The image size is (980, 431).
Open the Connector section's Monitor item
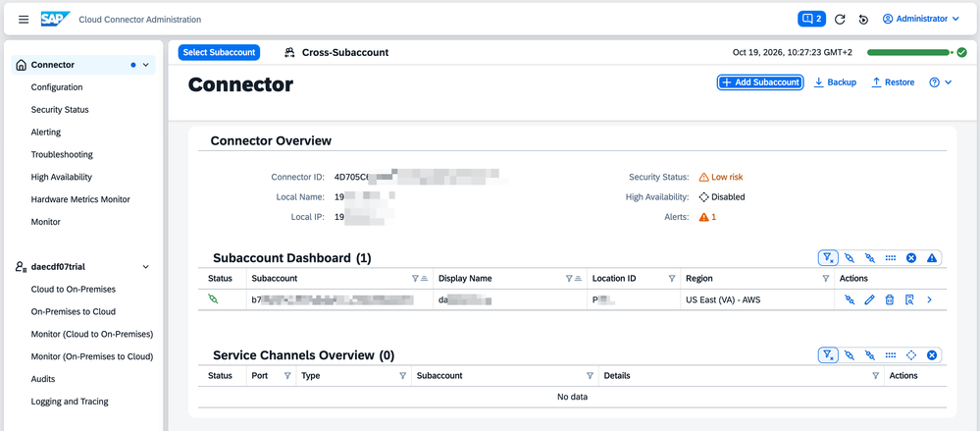[x=46, y=222]
